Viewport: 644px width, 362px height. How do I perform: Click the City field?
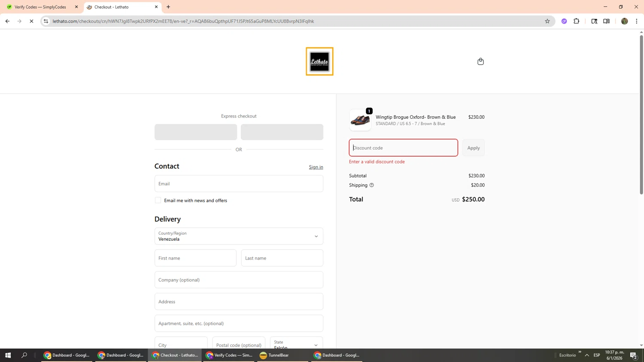181,343
